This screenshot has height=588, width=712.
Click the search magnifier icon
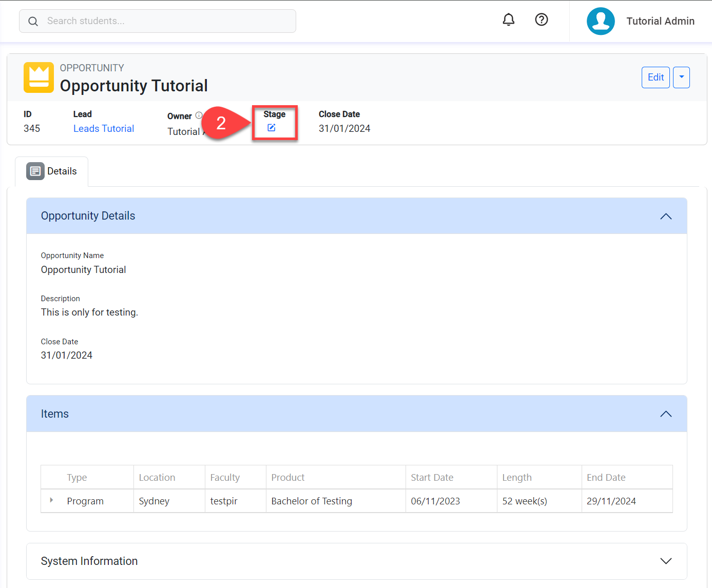(33, 21)
